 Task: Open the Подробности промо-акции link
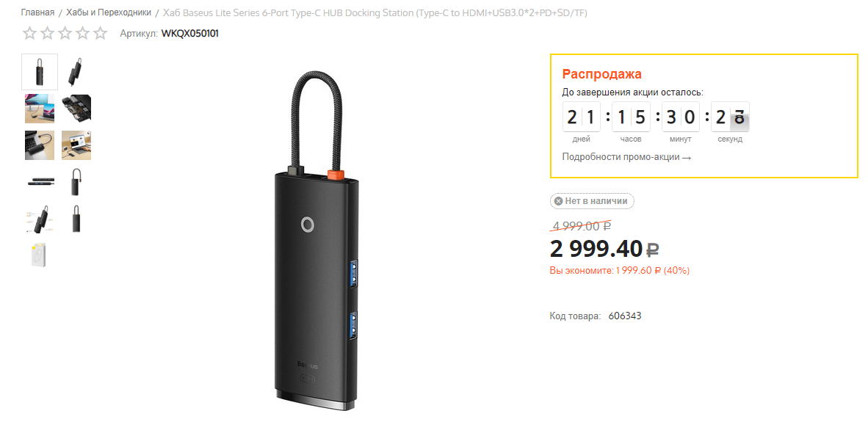click(x=626, y=157)
